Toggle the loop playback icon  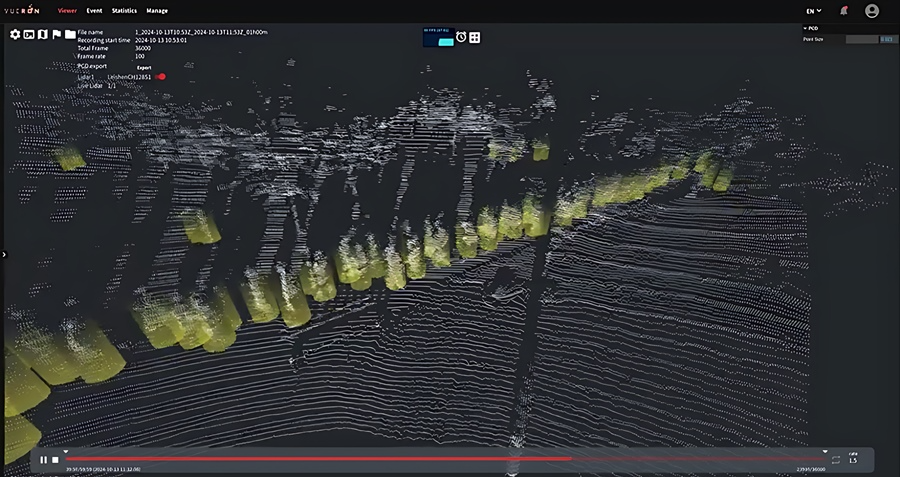pos(835,459)
